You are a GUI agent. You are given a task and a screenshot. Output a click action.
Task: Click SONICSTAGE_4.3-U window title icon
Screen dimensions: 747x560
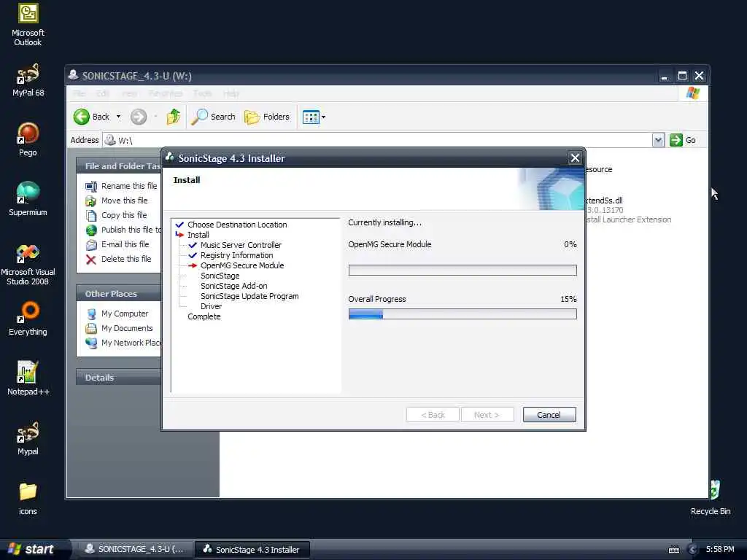click(x=74, y=75)
